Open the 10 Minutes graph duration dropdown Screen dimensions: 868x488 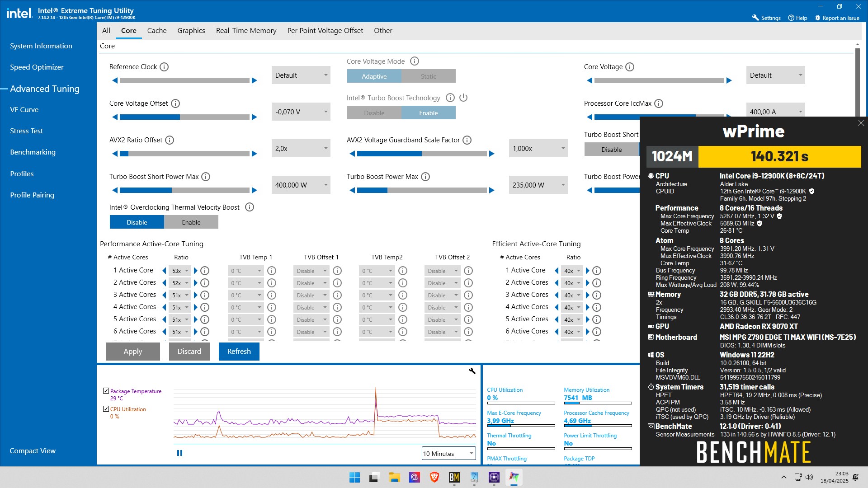point(448,453)
